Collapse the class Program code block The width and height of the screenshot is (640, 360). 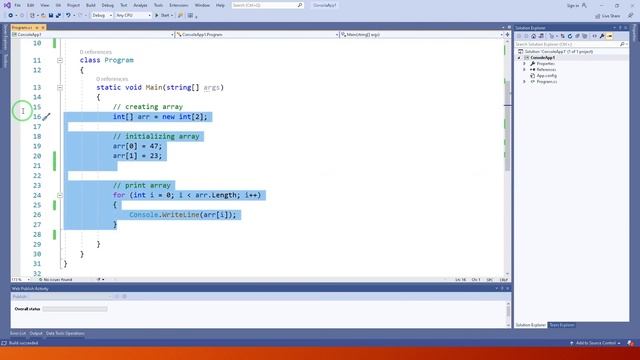coord(60,60)
